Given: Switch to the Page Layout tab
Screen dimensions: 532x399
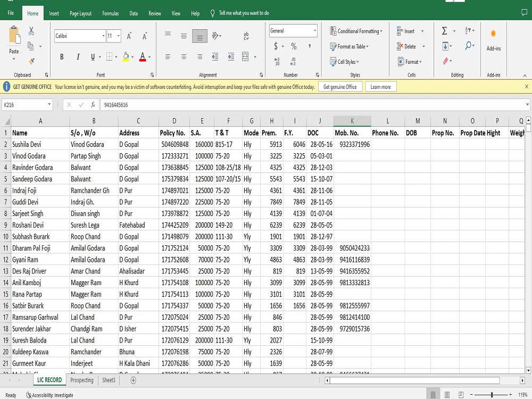Looking at the screenshot, I should [x=80, y=14].
